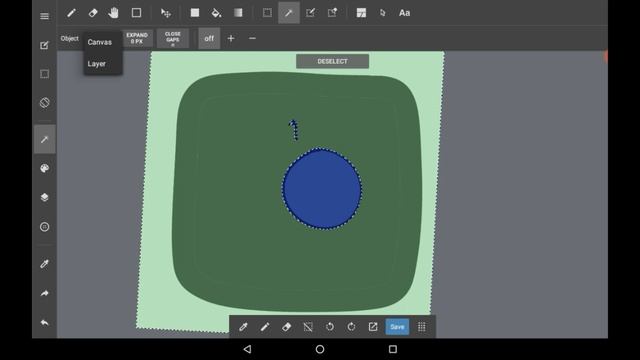Viewport: 640px width, 360px height.
Task: Select the Eraser tool in top toolbar
Action: click(93, 13)
